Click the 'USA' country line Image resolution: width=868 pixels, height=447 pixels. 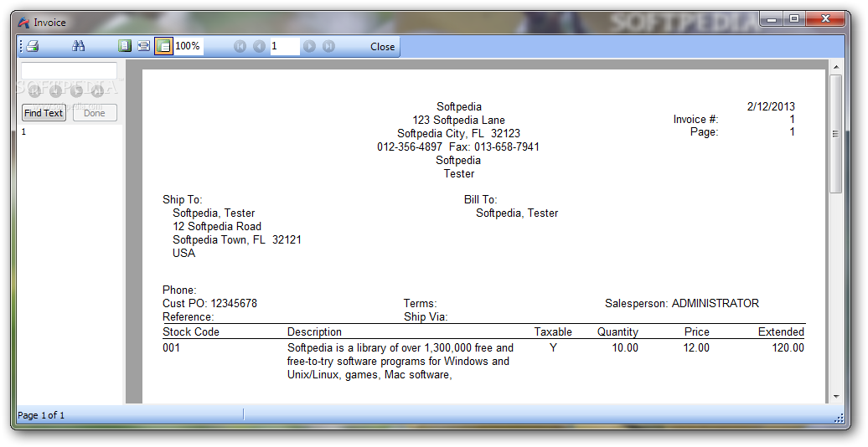click(x=183, y=253)
